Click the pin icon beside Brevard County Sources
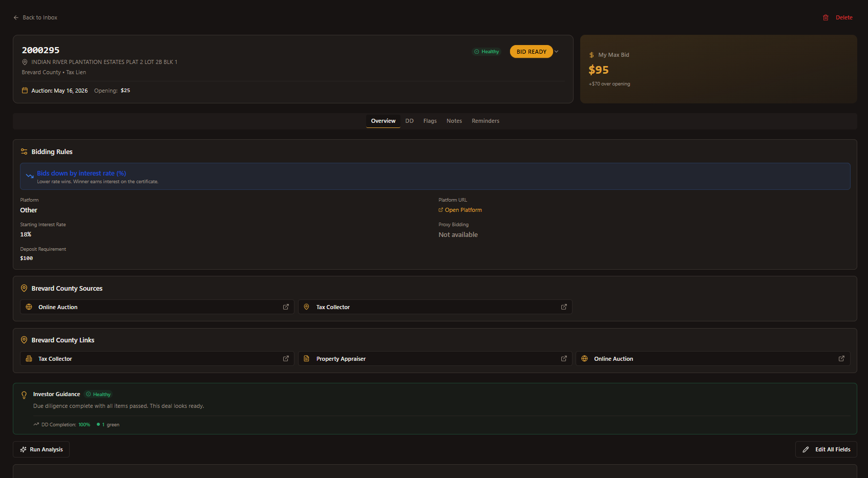This screenshot has height=478, width=868. (24, 288)
